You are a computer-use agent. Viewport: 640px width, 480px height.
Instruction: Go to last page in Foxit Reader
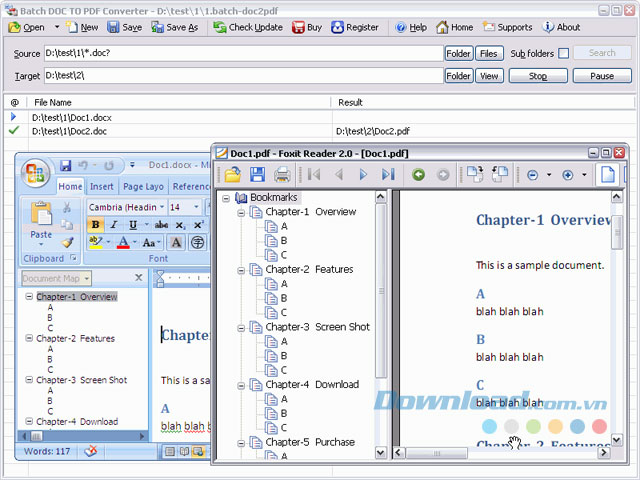pos(388,175)
